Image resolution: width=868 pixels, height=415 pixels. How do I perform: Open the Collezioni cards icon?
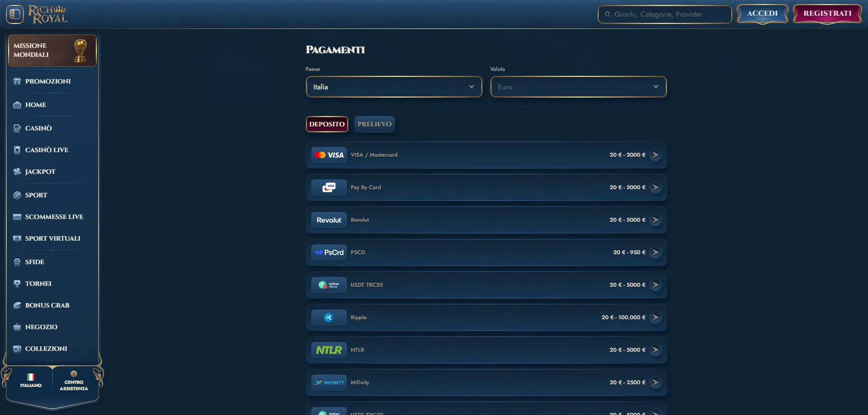coord(17,349)
